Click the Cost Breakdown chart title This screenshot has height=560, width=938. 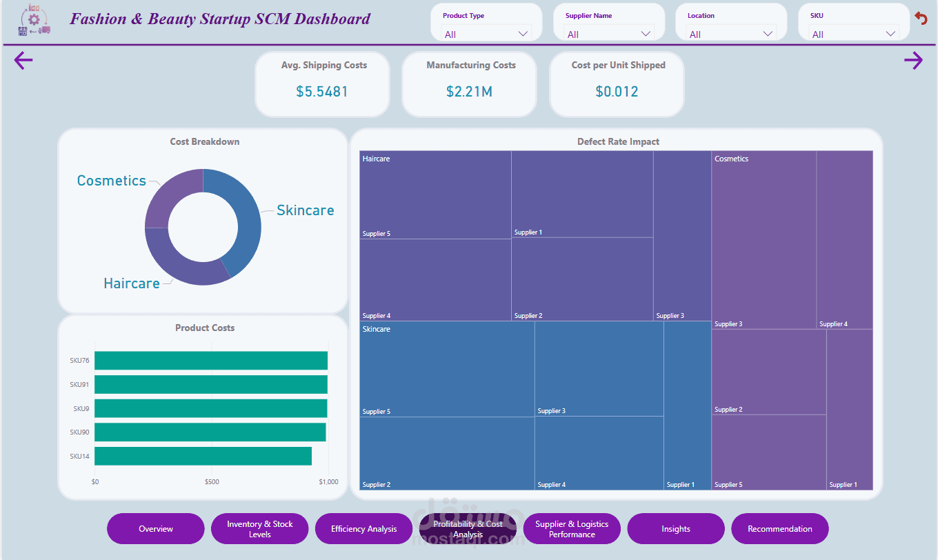point(205,141)
